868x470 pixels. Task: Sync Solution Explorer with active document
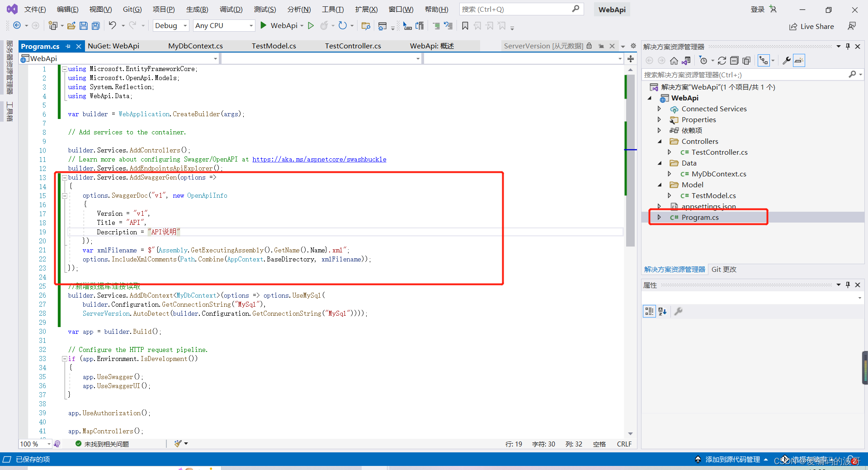[x=685, y=60]
